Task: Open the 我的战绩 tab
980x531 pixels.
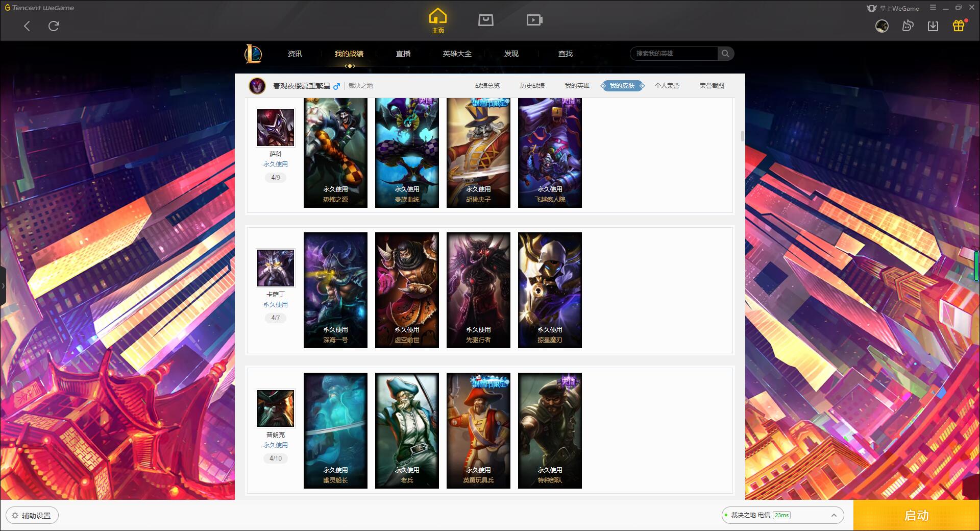Action: tap(349, 54)
